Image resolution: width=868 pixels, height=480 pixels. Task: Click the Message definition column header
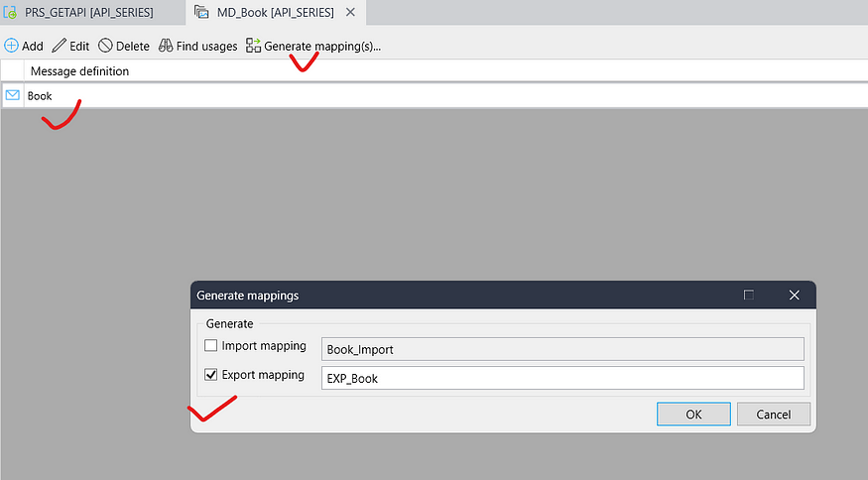(x=79, y=71)
